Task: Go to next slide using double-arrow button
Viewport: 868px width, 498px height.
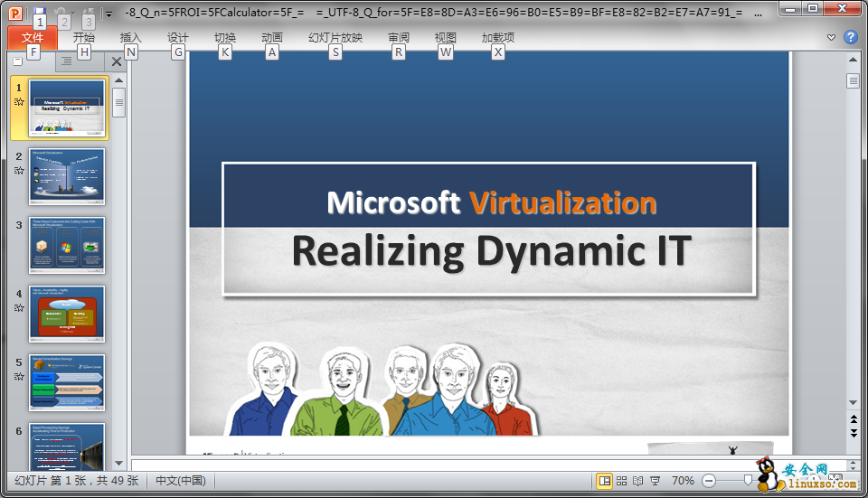Action: 853,433
